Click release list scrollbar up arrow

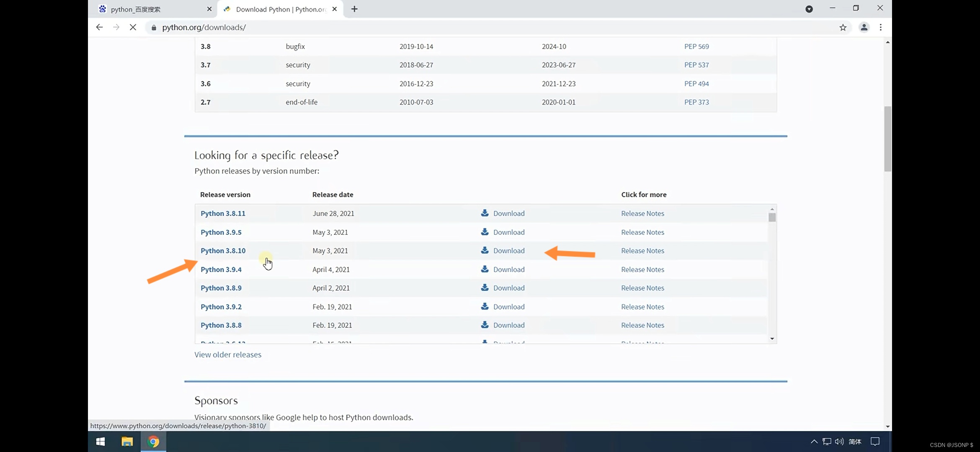click(x=772, y=209)
